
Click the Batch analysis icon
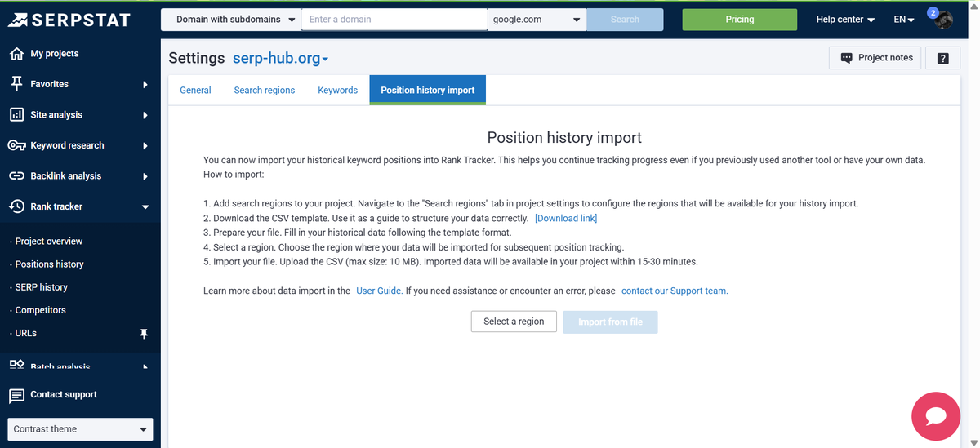click(16, 365)
